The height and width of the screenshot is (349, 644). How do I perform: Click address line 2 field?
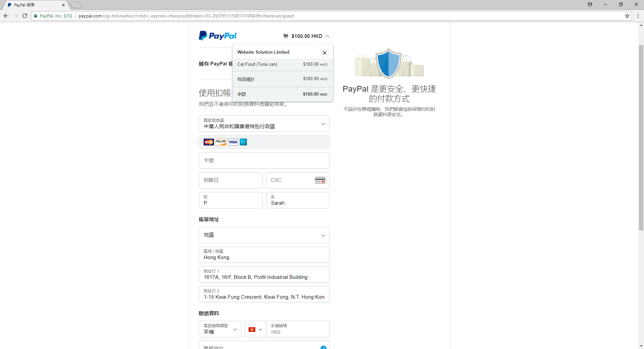(264, 294)
